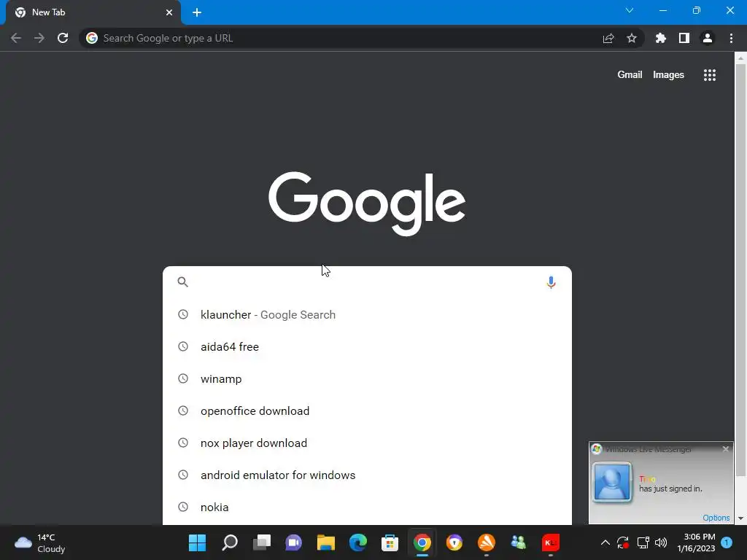
Task: Open Chrome's three-dot menu
Action: pos(731,38)
